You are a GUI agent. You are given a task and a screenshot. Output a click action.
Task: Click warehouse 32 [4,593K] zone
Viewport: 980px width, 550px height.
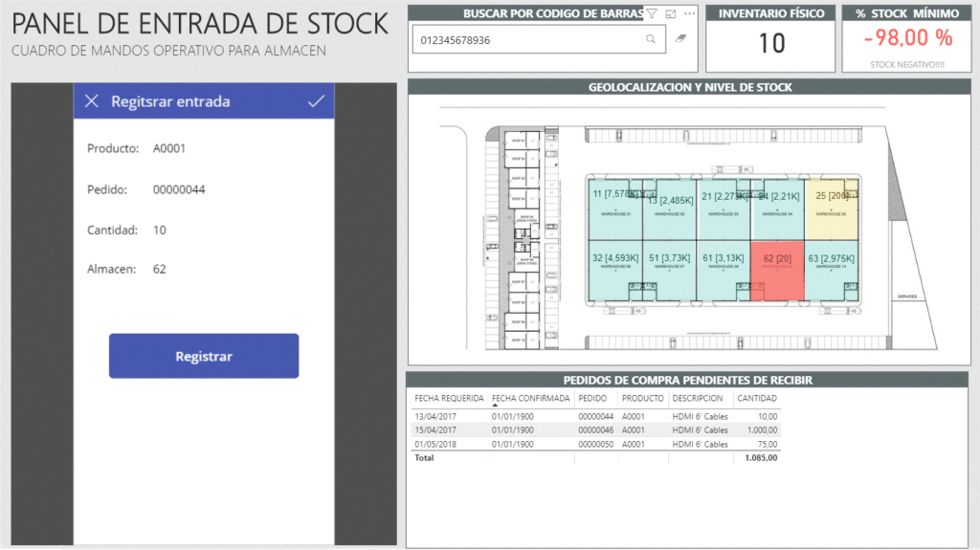(x=615, y=271)
